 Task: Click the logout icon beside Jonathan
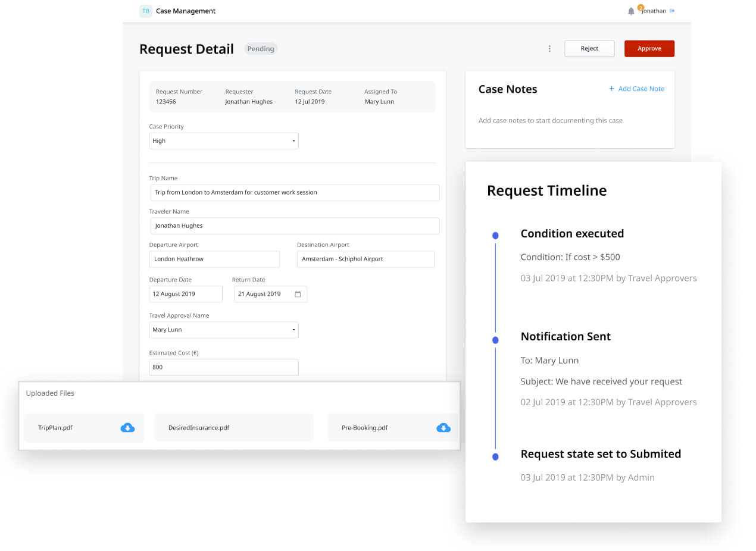[x=673, y=11]
